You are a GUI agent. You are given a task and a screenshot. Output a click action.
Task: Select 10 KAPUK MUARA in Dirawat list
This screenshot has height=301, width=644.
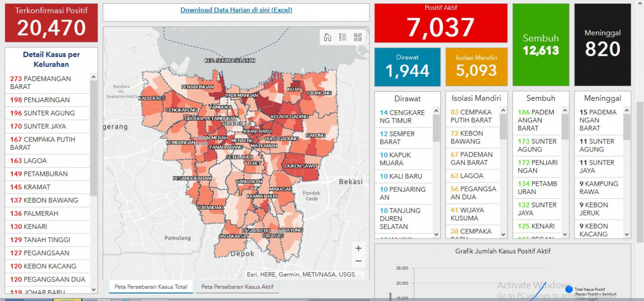[404, 159]
